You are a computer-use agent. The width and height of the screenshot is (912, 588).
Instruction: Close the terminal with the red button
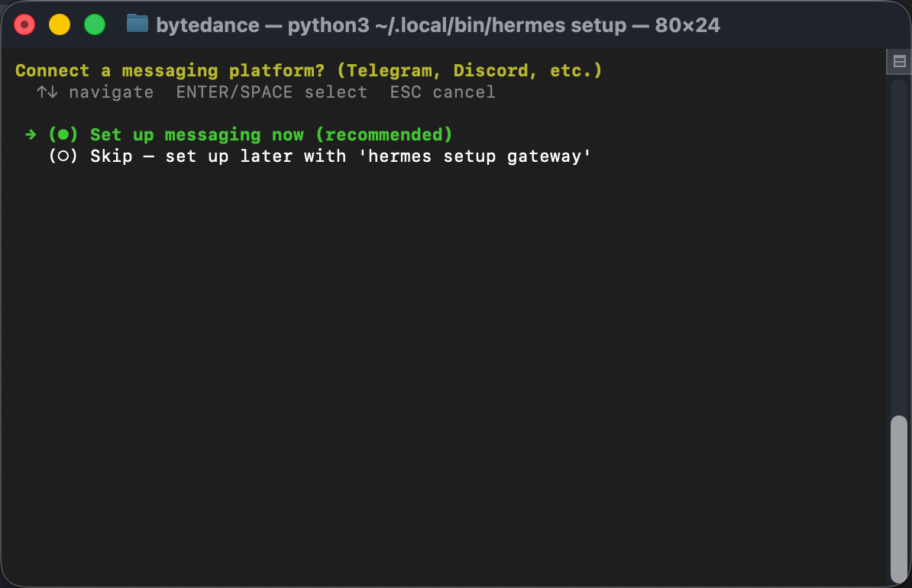[25, 25]
